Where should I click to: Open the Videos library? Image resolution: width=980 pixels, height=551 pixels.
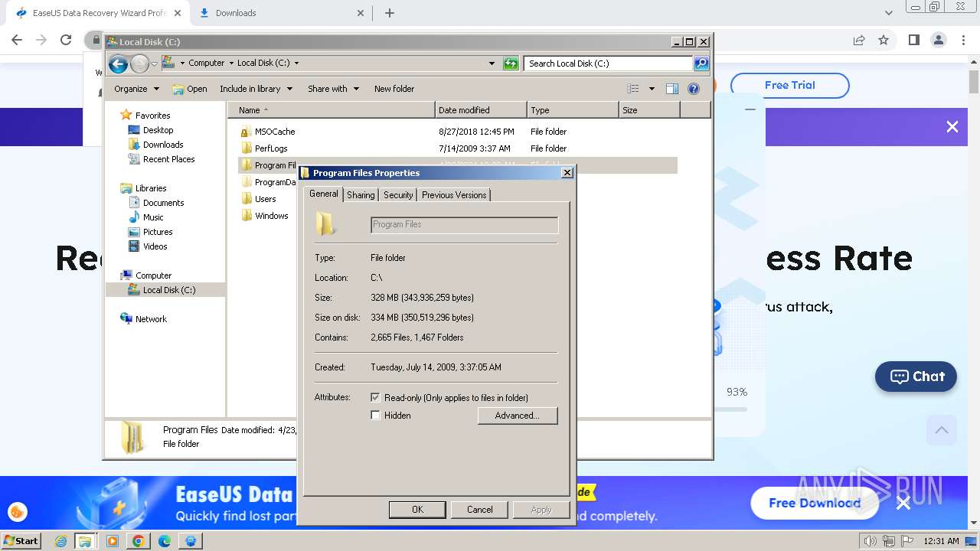(155, 246)
